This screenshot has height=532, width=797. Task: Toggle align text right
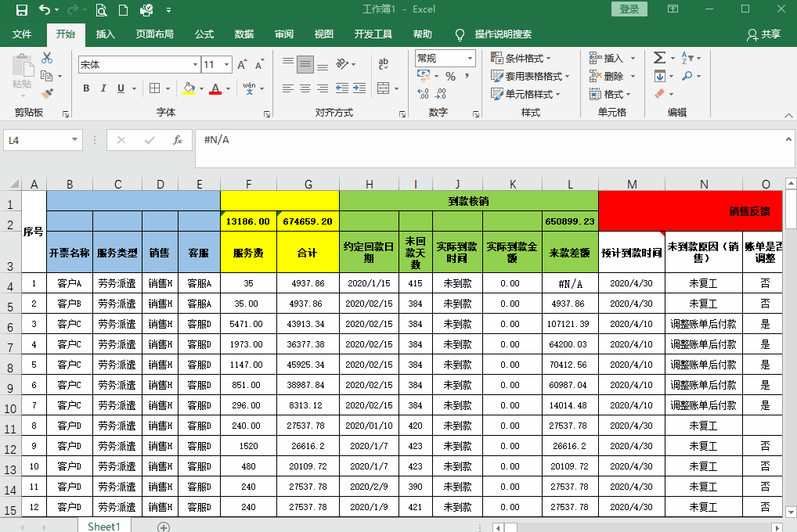click(323, 88)
